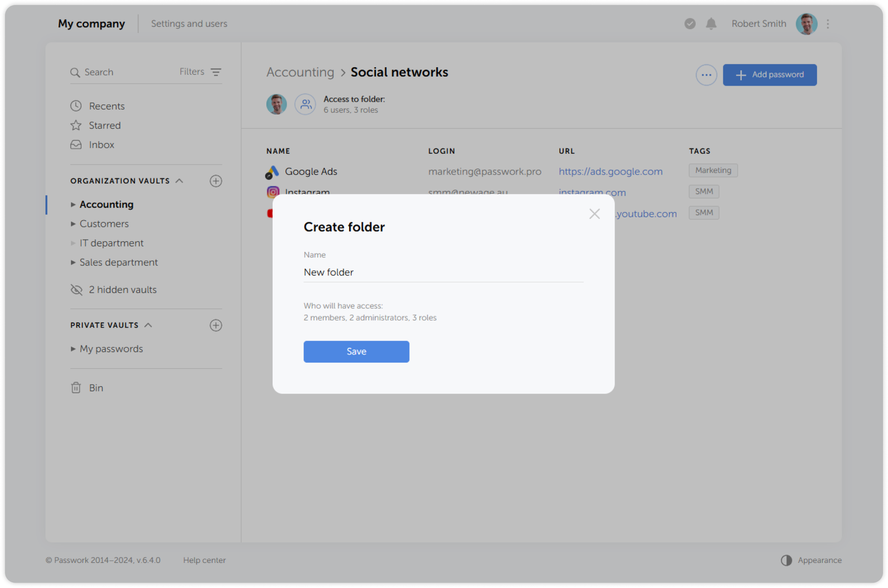Open the notifications bell
888x588 pixels.
(711, 24)
